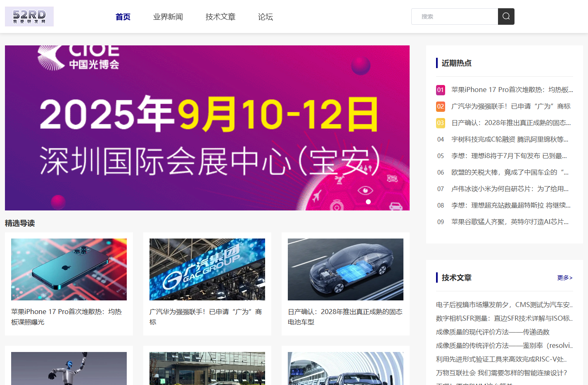Open article 成像质量的传统评价方法——鉴别率
Viewport: 588px width, 385px height.
coord(505,345)
